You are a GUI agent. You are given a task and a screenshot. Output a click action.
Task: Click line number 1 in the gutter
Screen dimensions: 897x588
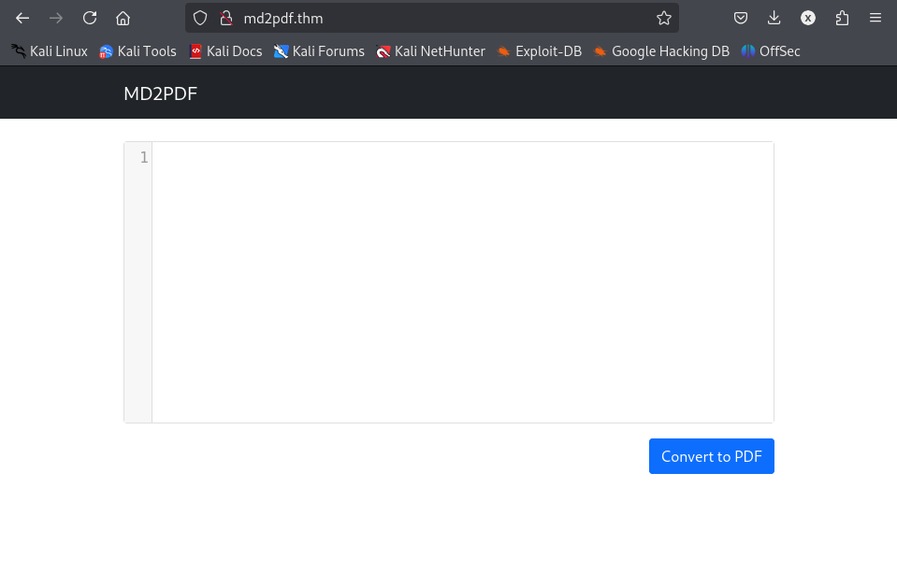pyautogui.click(x=144, y=157)
